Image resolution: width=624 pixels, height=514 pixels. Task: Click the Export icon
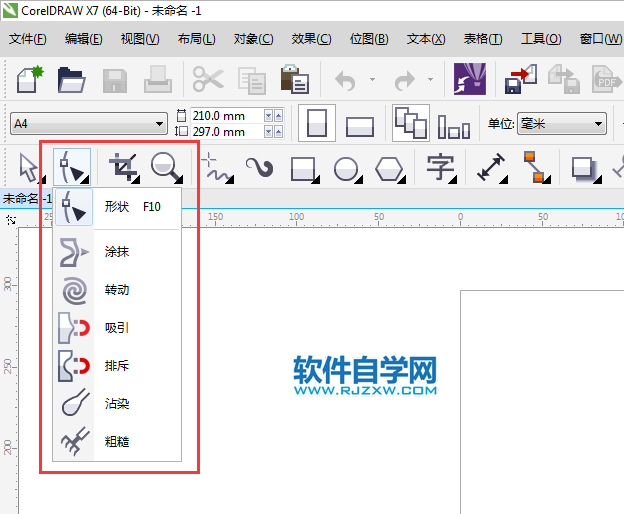[x=564, y=79]
